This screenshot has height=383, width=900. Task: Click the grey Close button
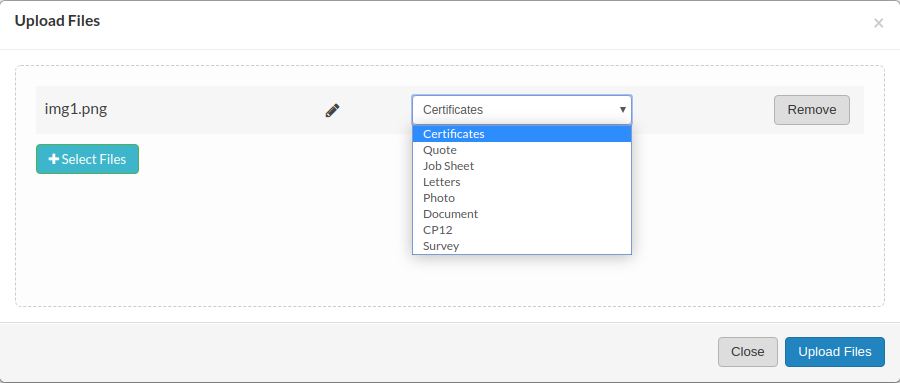pos(747,352)
